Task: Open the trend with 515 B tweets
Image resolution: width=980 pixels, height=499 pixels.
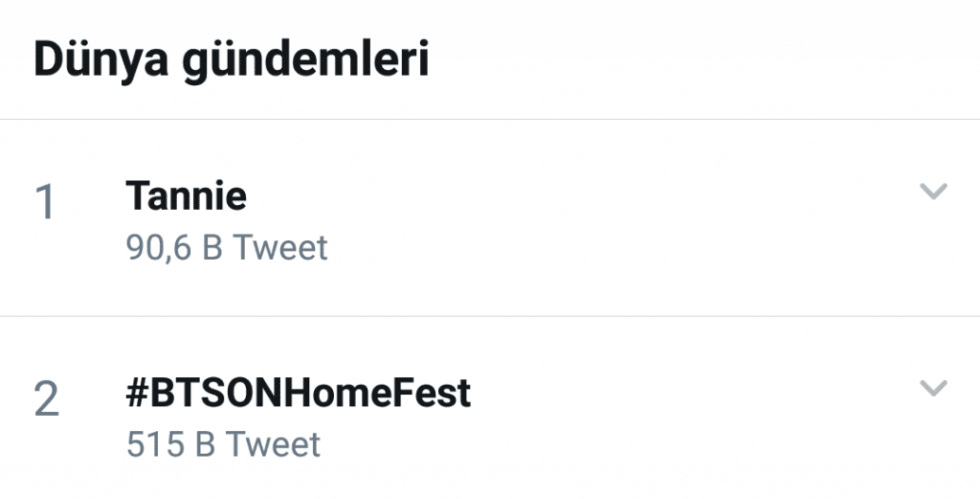Action: click(298, 393)
